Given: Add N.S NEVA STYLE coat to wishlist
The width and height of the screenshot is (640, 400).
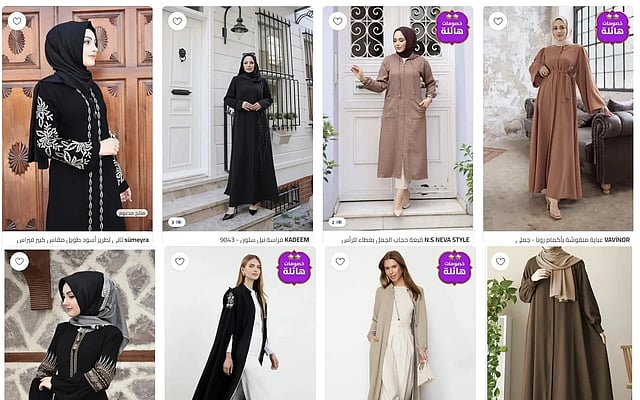Looking at the screenshot, I should 338,21.
